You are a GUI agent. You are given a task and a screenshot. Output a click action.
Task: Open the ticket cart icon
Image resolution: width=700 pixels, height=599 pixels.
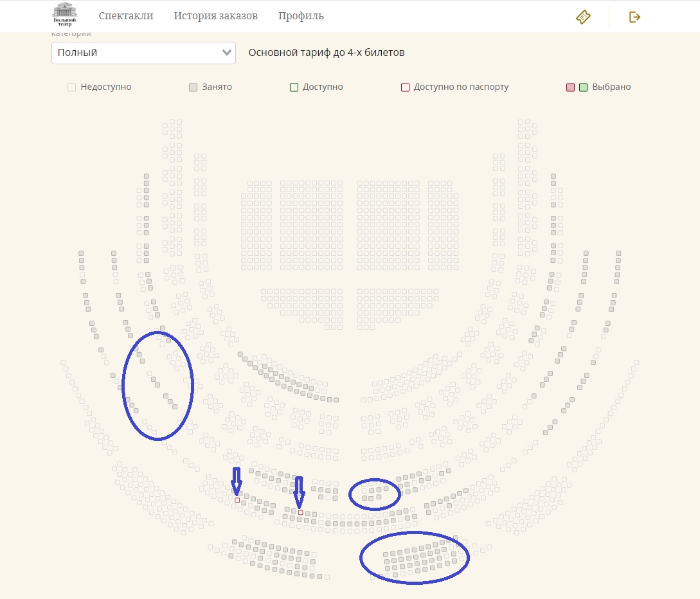point(583,17)
